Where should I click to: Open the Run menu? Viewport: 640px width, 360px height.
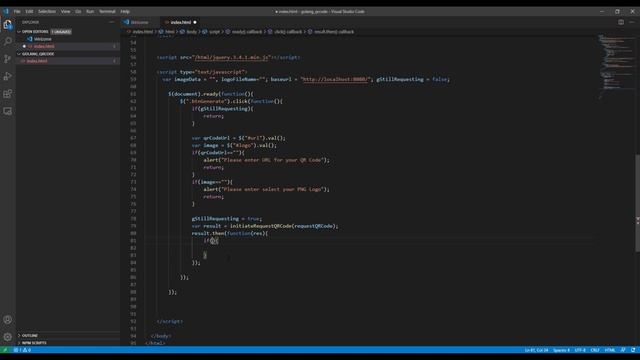tap(90, 11)
